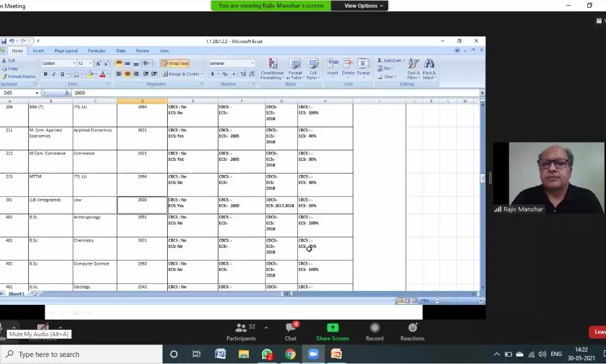Expand the General number format dropdown

253,64
